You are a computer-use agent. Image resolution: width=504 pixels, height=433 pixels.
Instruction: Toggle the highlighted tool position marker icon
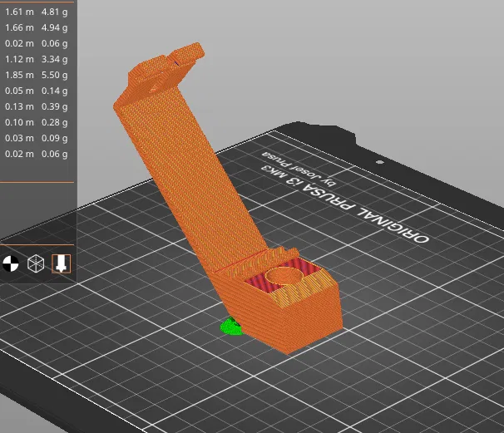(x=61, y=263)
